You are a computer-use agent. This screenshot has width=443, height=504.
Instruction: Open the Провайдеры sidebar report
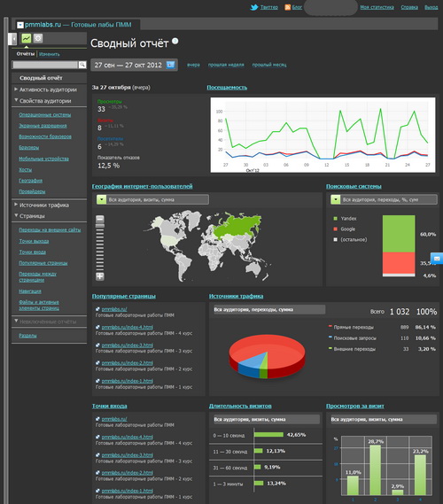pos(32,191)
